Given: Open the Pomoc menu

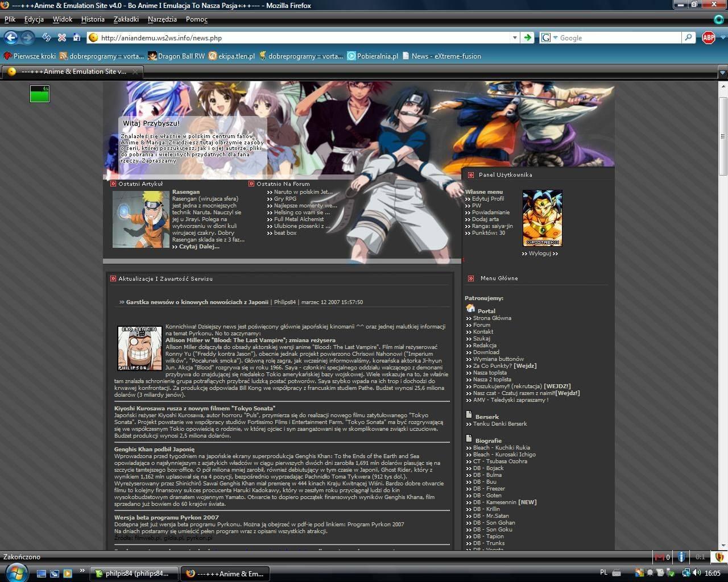Looking at the screenshot, I should tap(197, 19).
